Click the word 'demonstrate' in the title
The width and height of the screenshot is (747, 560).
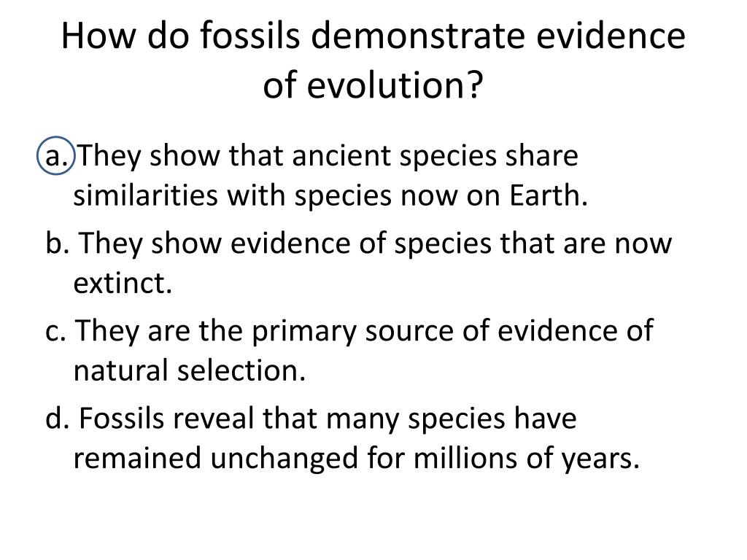click(x=418, y=35)
